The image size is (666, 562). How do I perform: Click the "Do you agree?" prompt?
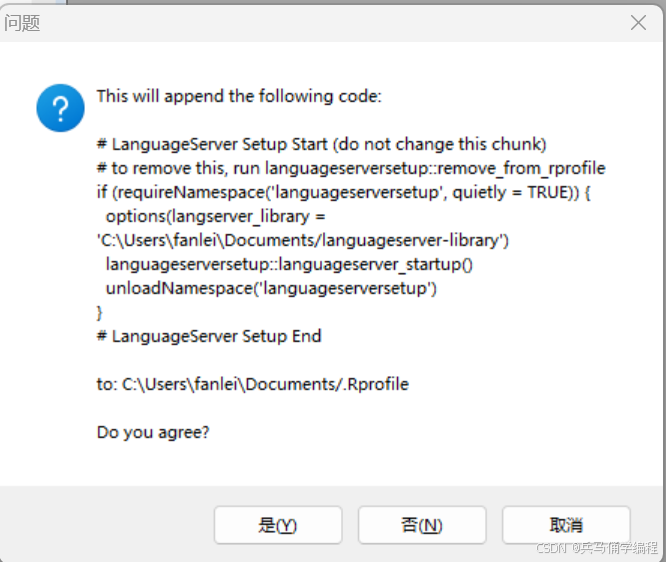(x=153, y=432)
